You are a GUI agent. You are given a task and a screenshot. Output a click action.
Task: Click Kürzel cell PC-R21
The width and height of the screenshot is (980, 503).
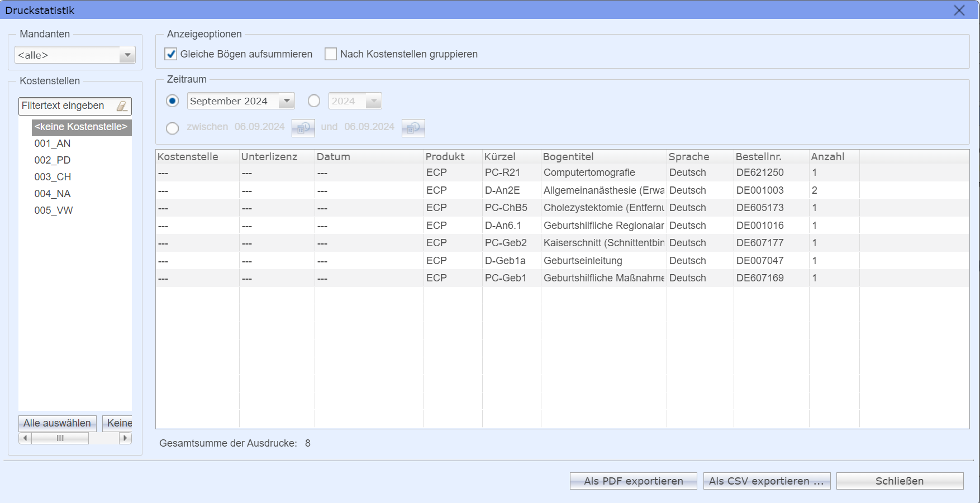point(502,173)
